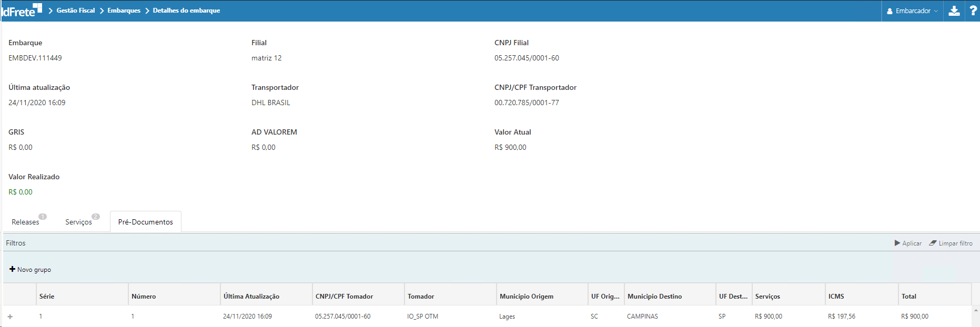
Task: Open help question mark icon
Action: click(973, 11)
